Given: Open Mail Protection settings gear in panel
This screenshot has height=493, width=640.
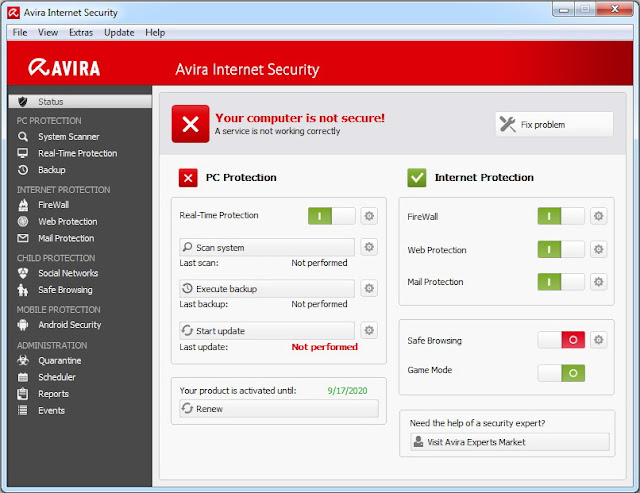Looking at the screenshot, I should (598, 282).
